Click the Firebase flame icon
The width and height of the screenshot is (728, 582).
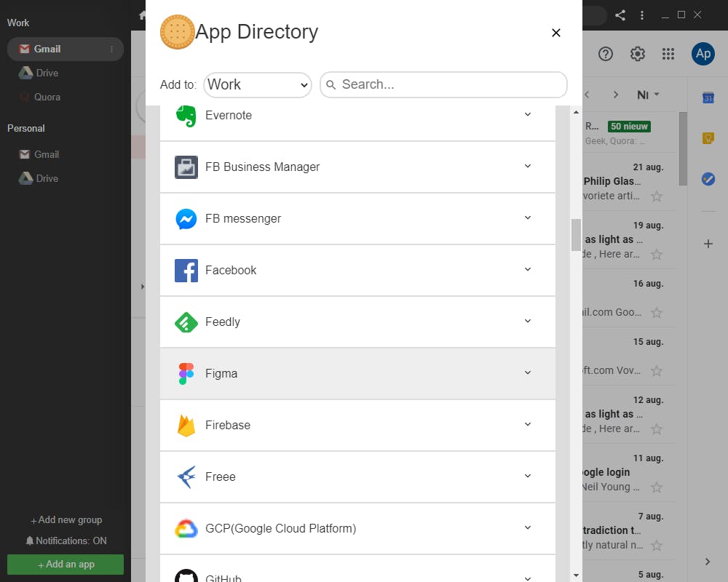pyautogui.click(x=186, y=425)
